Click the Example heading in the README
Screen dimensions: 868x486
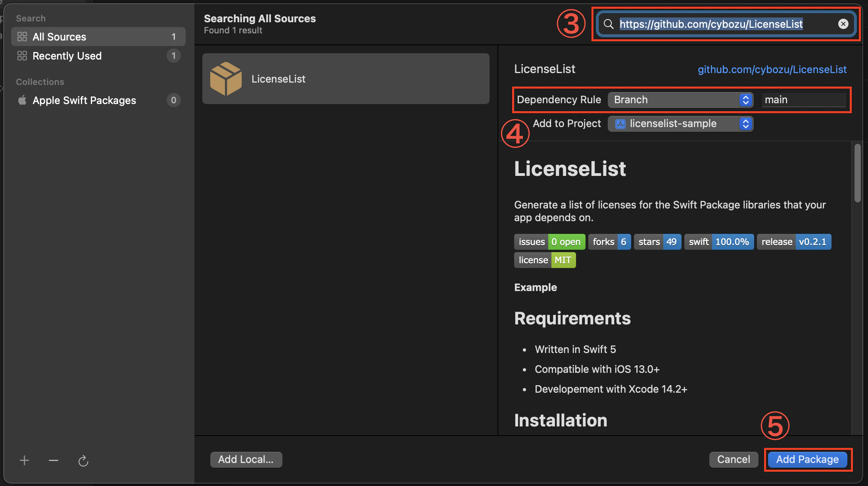click(x=536, y=287)
